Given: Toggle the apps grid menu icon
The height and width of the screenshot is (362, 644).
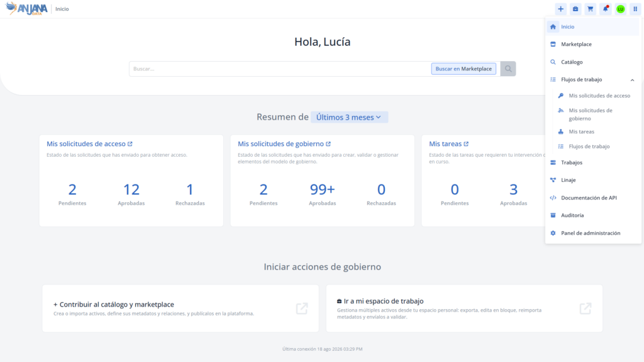Looking at the screenshot, I should point(635,9).
